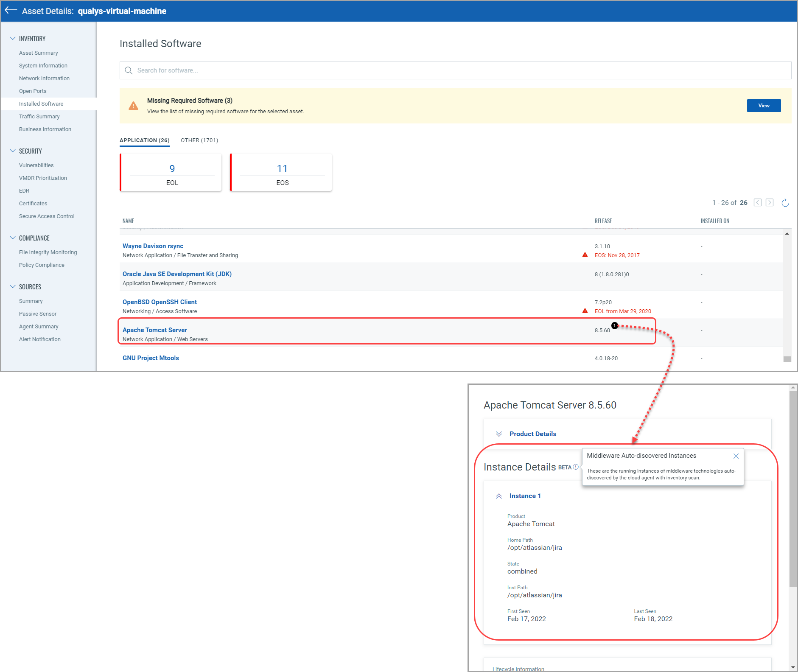Screen dimensions: 798x672
Task: Close the Middleware Auto-discovered Instances tooltip
Action: point(736,456)
